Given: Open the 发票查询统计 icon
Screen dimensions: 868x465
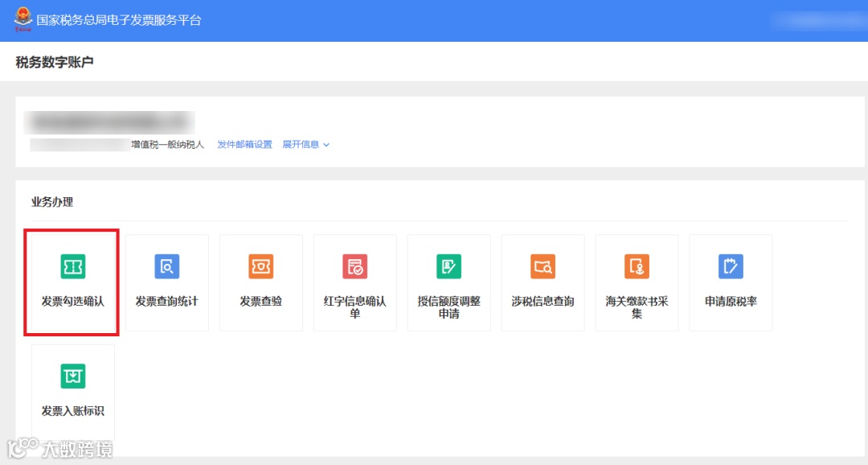Looking at the screenshot, I should coord(166,266).
